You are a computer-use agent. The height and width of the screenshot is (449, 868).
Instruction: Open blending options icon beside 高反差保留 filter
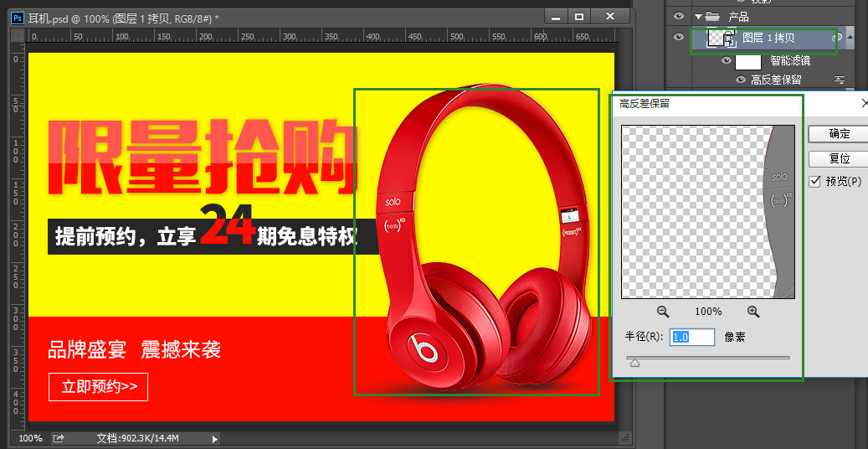click(x=840, y=80)
